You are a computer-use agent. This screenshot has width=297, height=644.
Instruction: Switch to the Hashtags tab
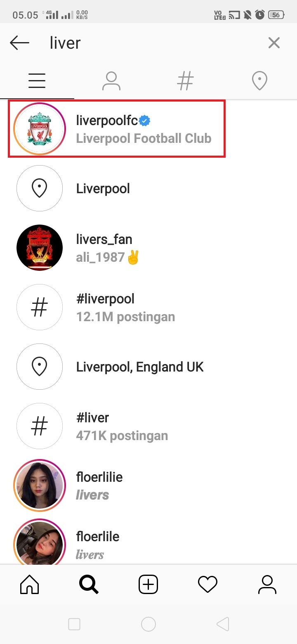[185, 81]
